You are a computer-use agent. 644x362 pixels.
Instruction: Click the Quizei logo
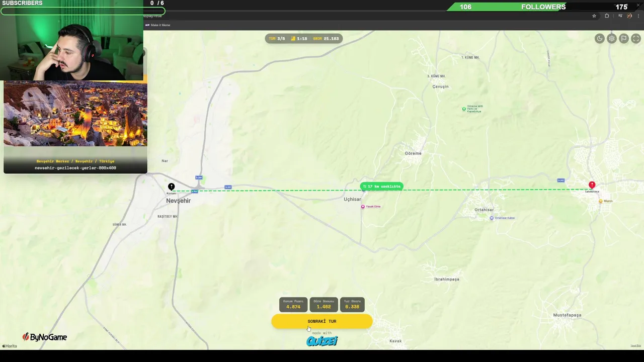(x=322, y=341)
